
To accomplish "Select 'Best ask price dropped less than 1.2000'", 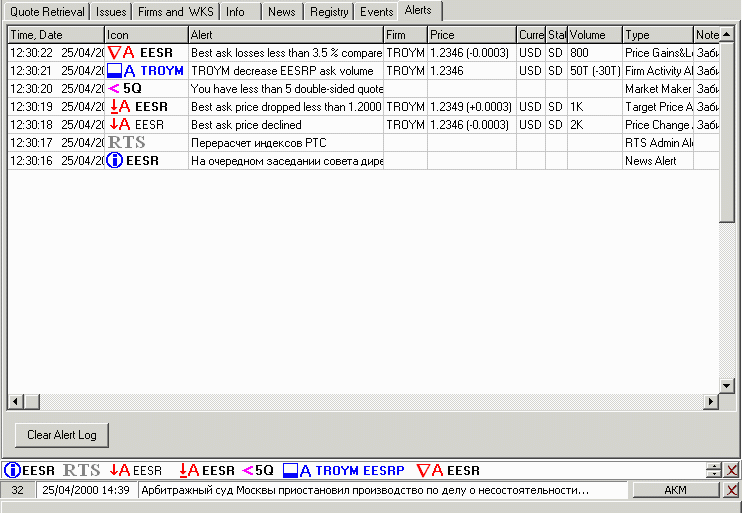I will pyautogui.click(x=286, y=106).
